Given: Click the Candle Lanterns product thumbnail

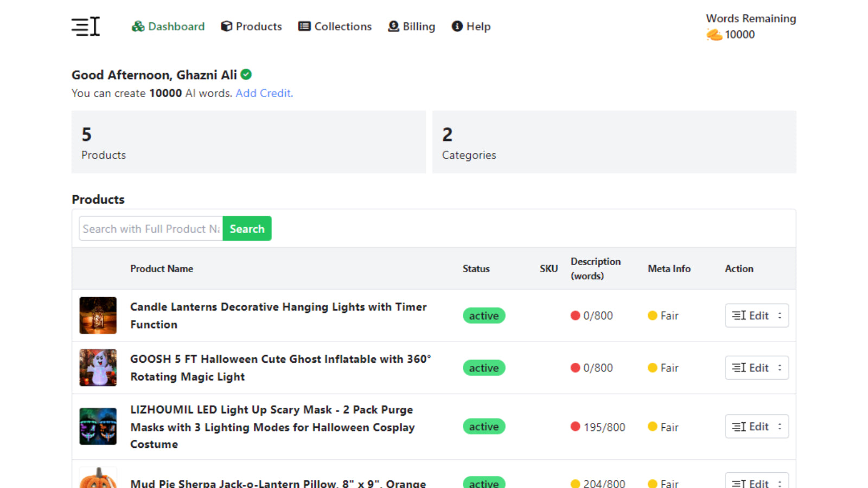Looking at the screenshot, I should point(98,316).
